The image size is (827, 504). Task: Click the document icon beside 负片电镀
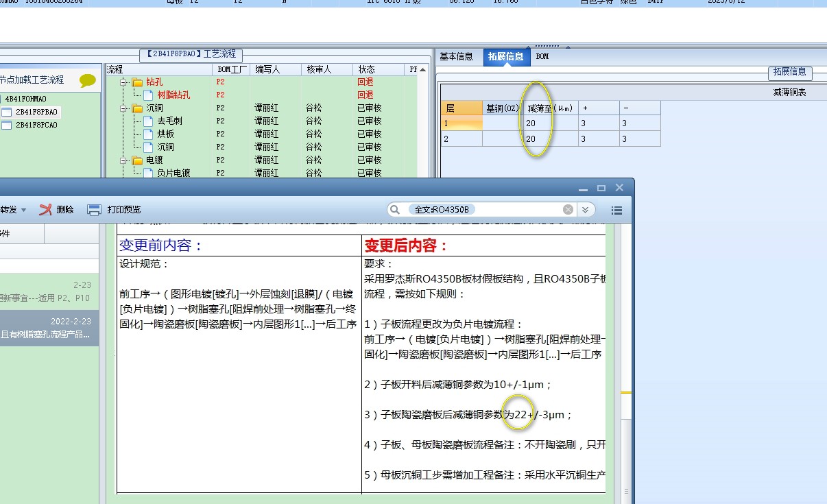coord(148,173)
